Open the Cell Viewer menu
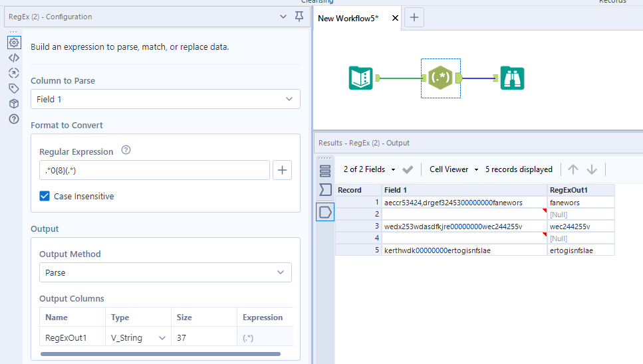643x364 pixels. (454, 169)
